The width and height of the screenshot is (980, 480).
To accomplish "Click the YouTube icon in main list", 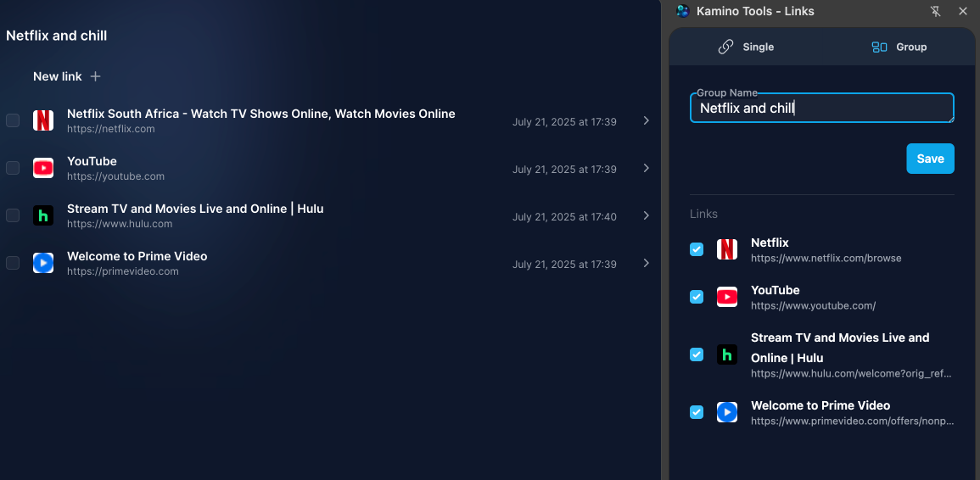I will (x=43, y=168).
